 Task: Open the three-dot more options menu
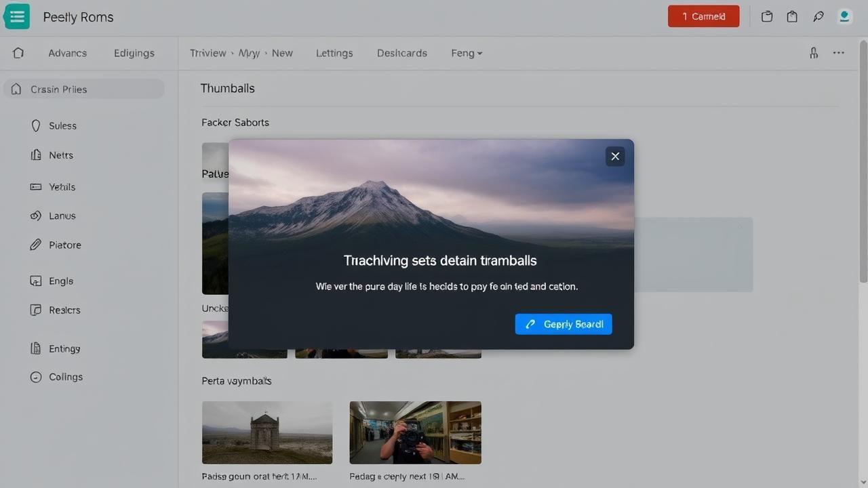[839, 53]
